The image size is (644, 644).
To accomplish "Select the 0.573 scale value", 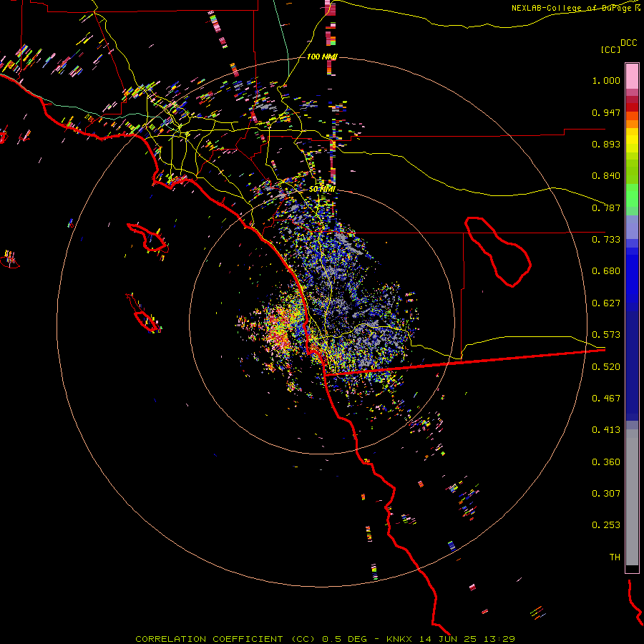I will coord(606,335).
